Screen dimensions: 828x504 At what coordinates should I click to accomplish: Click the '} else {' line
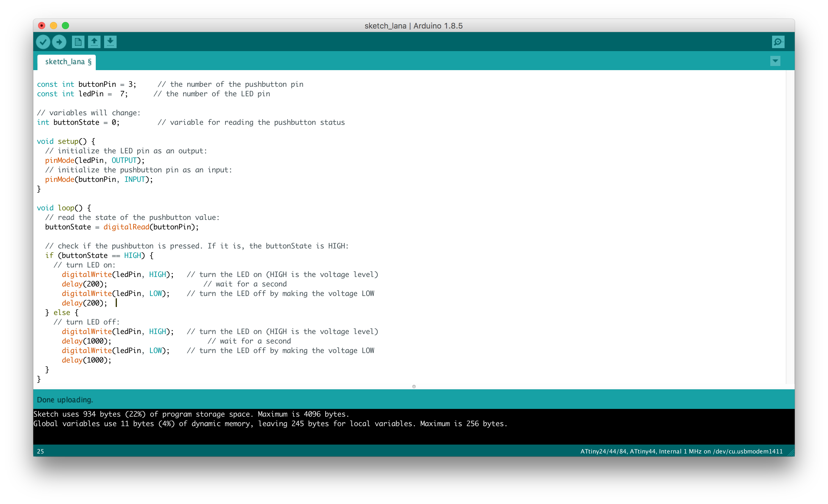tap(62, 313)
